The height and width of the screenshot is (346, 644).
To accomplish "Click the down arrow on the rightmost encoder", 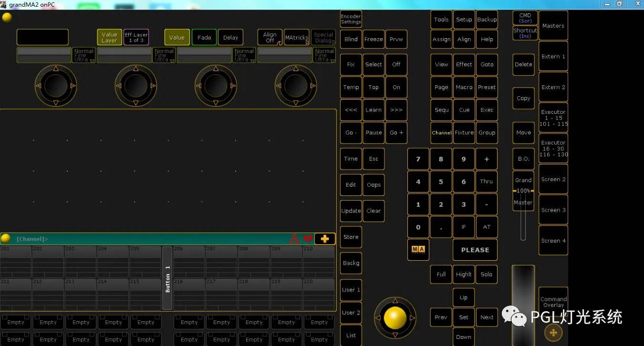I will (x=296, y=103).
